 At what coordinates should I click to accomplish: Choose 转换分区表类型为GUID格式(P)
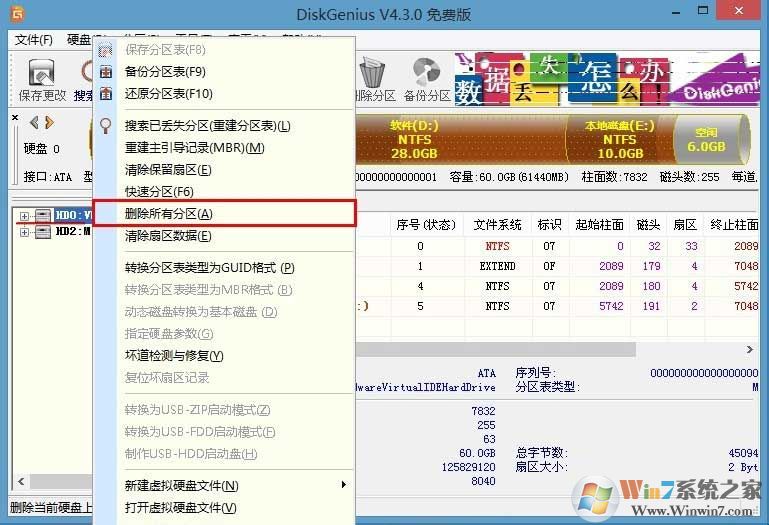(210, 268)
